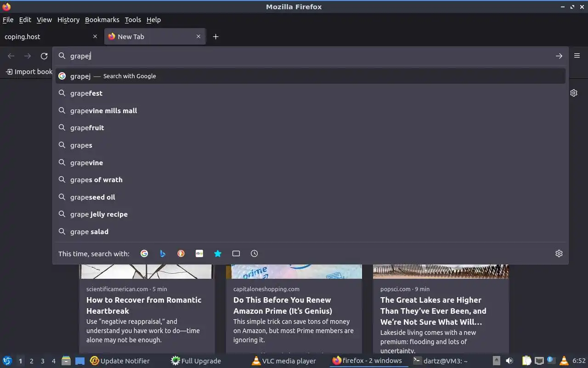This screenshot has width=588, height=368.
Task: Open the Lubuntu start menu icon
Action: 7,361
